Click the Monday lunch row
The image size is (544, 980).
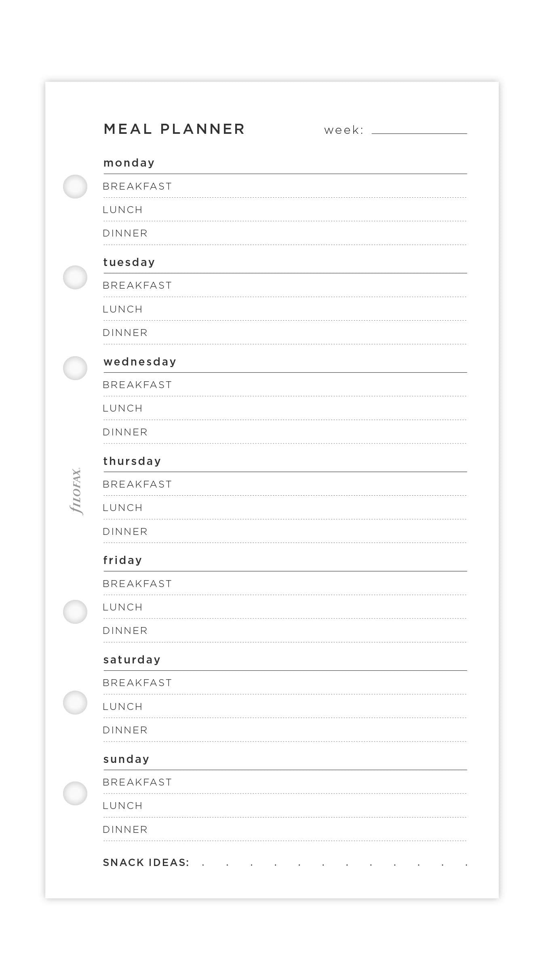[x=285, y=210]
